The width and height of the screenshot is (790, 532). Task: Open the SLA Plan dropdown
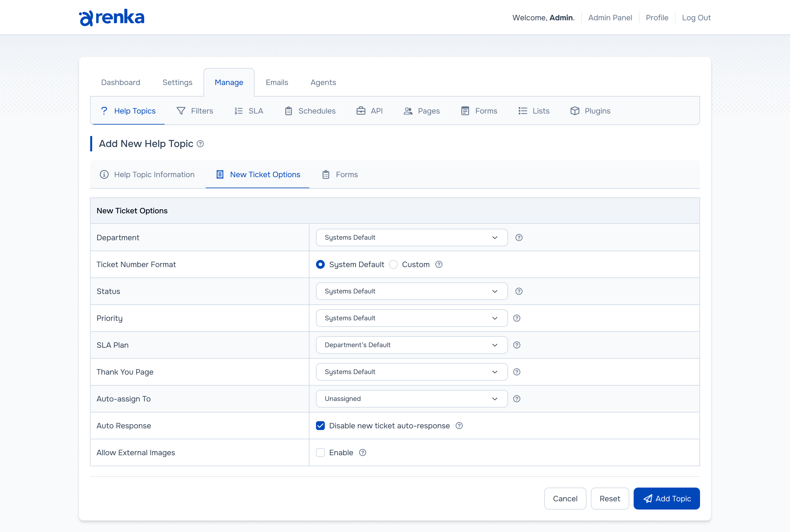(x=412, y=345)
